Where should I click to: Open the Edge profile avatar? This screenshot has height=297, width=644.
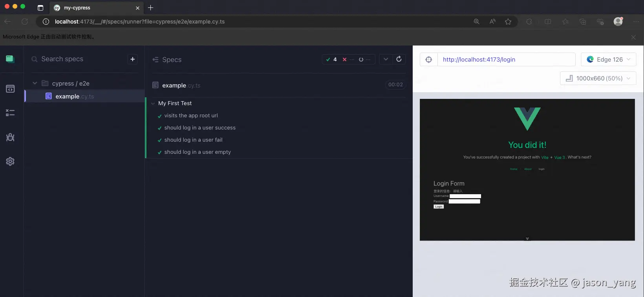(618, 22)
